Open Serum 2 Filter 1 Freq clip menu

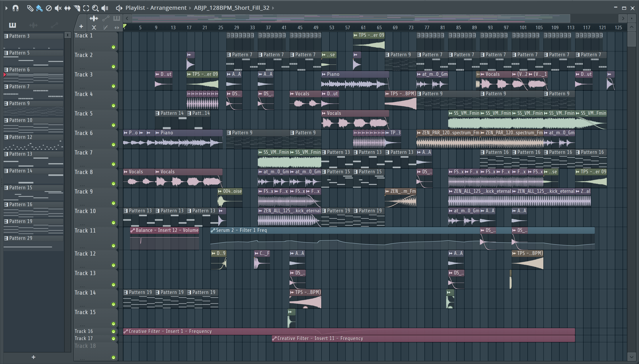click(x=213, y=230)
